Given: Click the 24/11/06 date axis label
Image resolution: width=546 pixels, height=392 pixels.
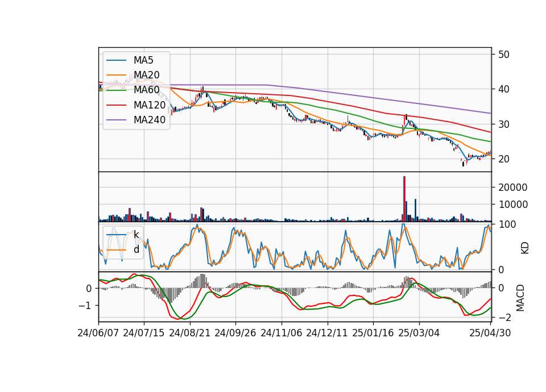Looking at the screenshot, I should (282, 333).
